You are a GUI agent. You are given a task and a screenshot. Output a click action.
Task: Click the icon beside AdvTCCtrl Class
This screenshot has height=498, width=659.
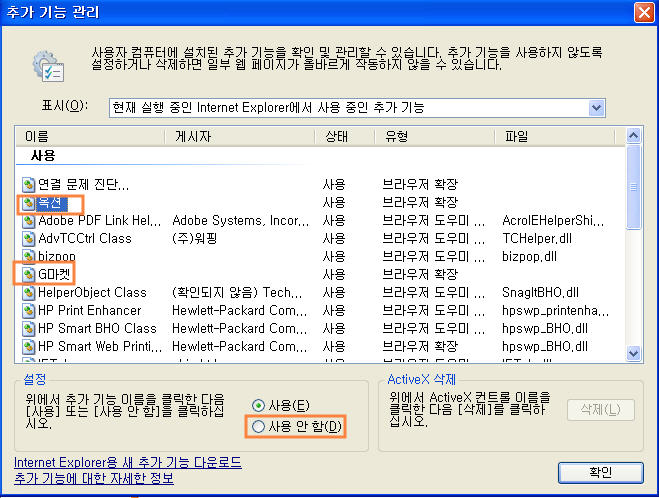coord(28,239)
